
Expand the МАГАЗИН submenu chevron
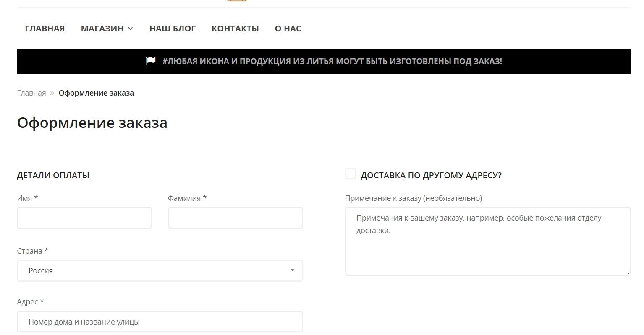[x=130, y=29]
